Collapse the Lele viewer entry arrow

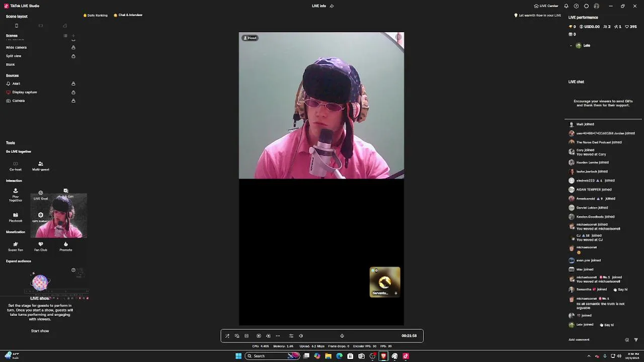pyautogui.click(x=571, y=46)
